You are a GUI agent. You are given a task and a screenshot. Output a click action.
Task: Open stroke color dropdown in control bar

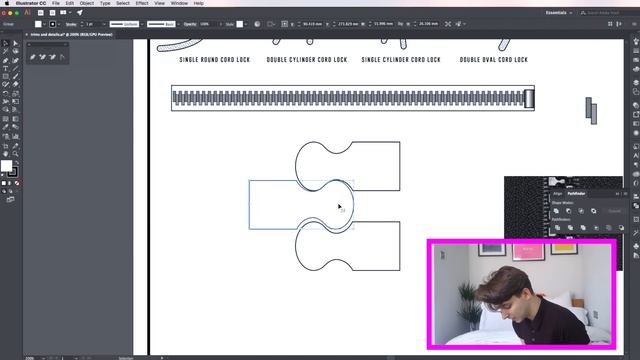click(x=59, y=24)
